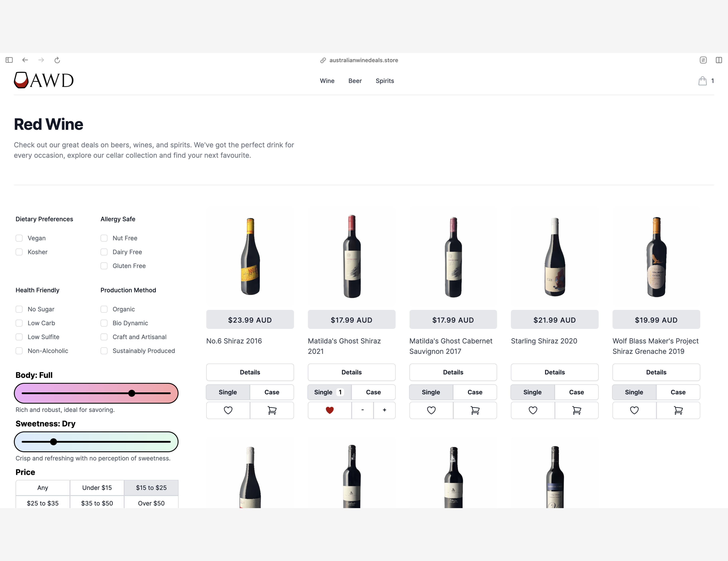Select the Any price filter
Screen dimensions: 728x561
(x=43, y=488)
